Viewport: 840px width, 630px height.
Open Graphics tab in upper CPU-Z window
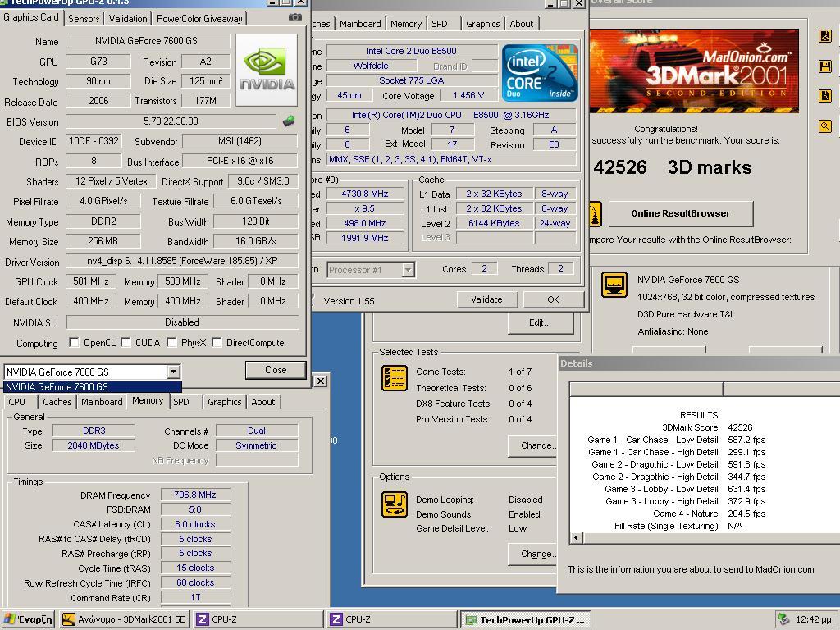pos(482,24)
